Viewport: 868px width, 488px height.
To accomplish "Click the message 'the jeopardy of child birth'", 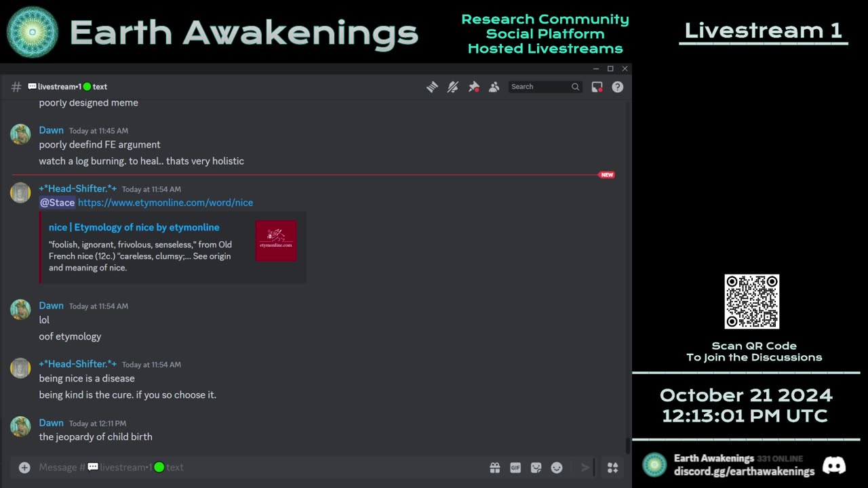I will [96, 436].
